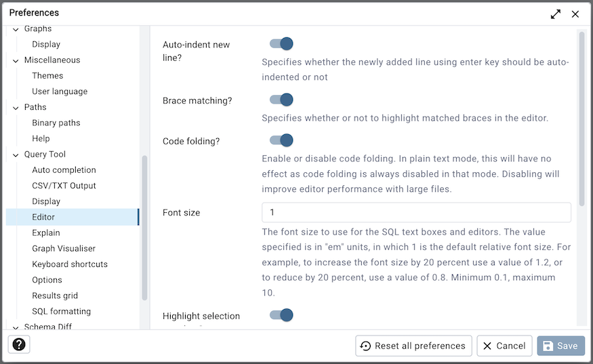Click the Reset all preferences button
This screenshot has height=364, width=593.
413,346
